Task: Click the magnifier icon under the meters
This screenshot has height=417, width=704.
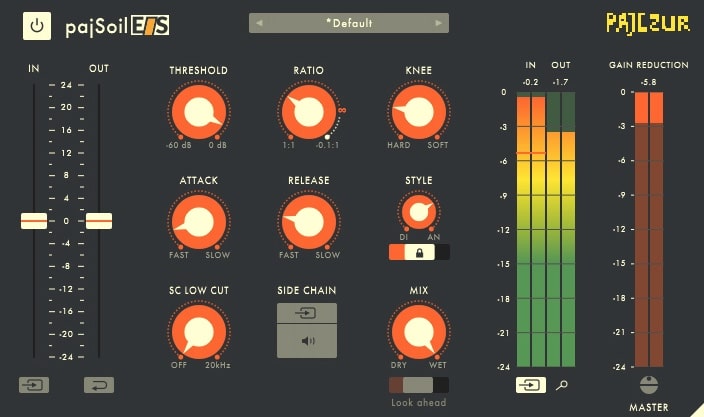Action: click(562, 384)
